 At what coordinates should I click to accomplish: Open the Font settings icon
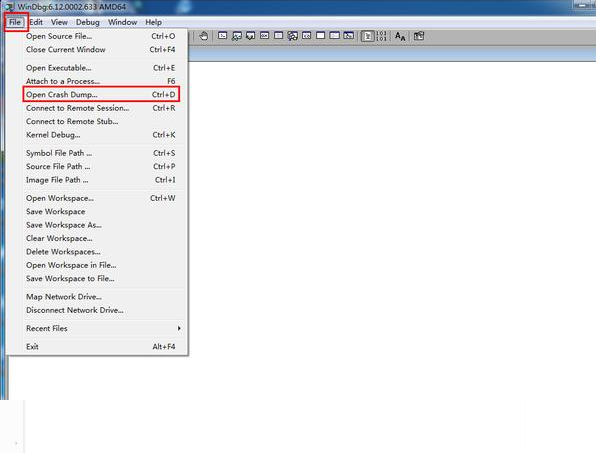[400, 36]
